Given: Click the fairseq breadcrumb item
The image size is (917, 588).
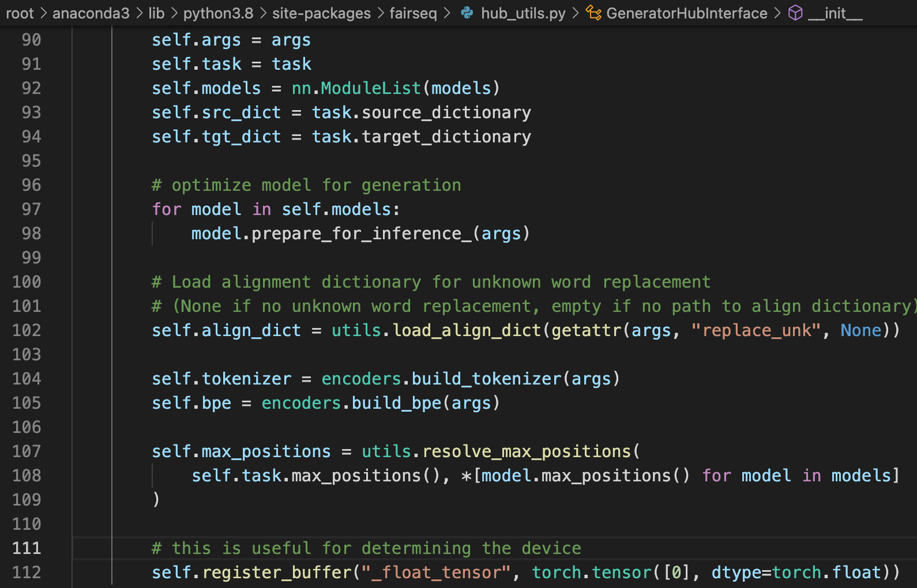Looking at the screenshot, I should click(413, 13).
